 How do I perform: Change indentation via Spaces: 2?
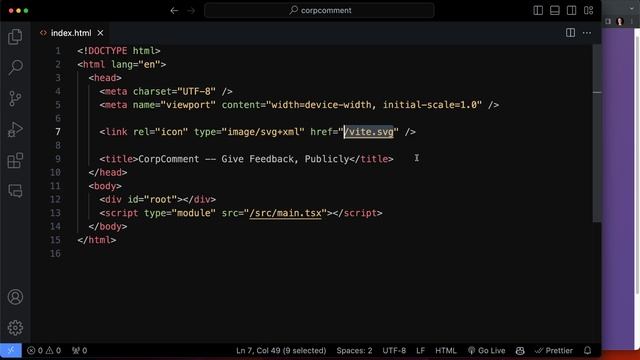click(354, 350)
